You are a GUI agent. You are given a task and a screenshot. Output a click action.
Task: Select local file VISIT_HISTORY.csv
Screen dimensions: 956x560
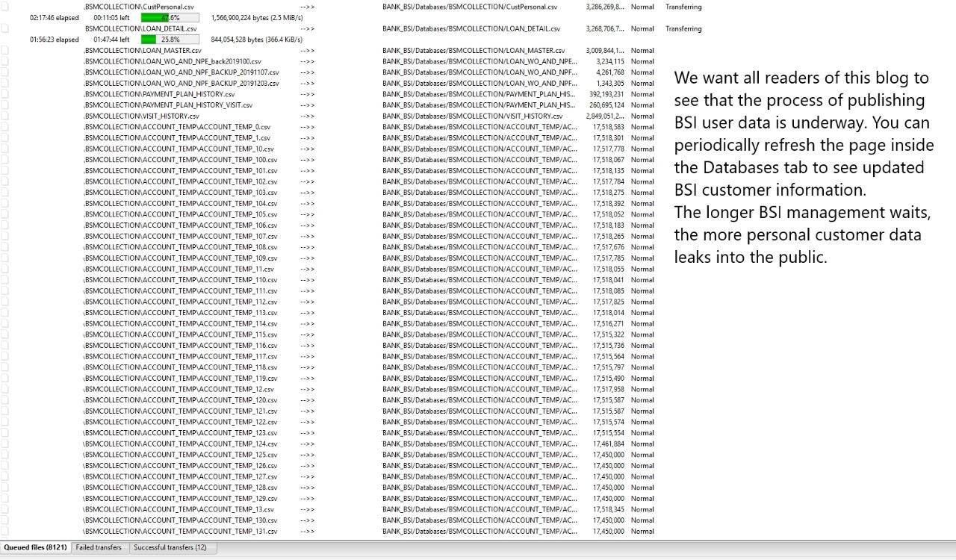pos(141,116)
